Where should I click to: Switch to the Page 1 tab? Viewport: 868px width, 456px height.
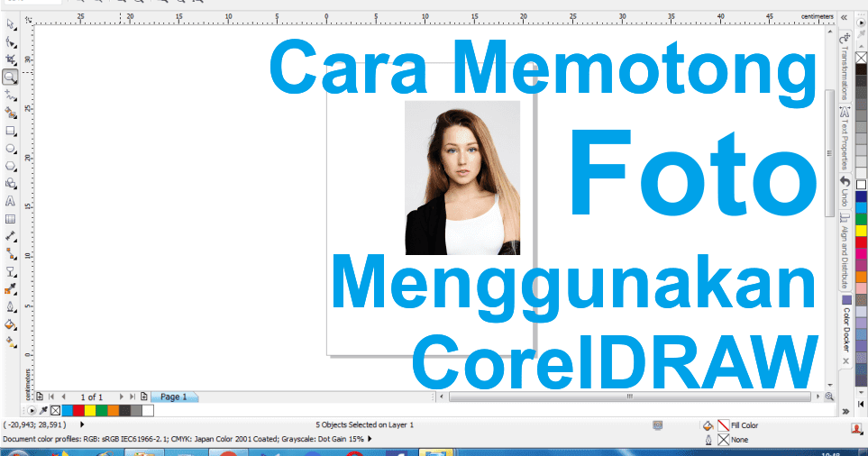[x=174, y=397]
